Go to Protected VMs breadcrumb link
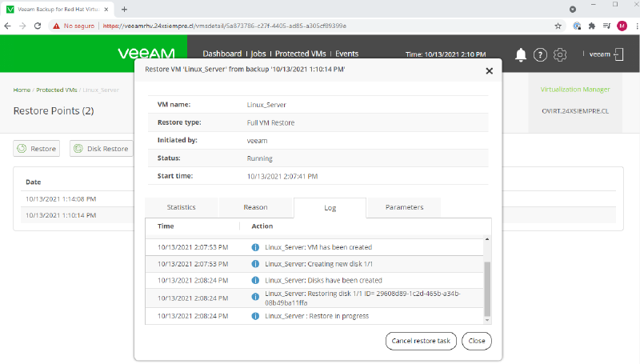Image resolution: width=640 pixels, height=364 pixels. point(57,90)
